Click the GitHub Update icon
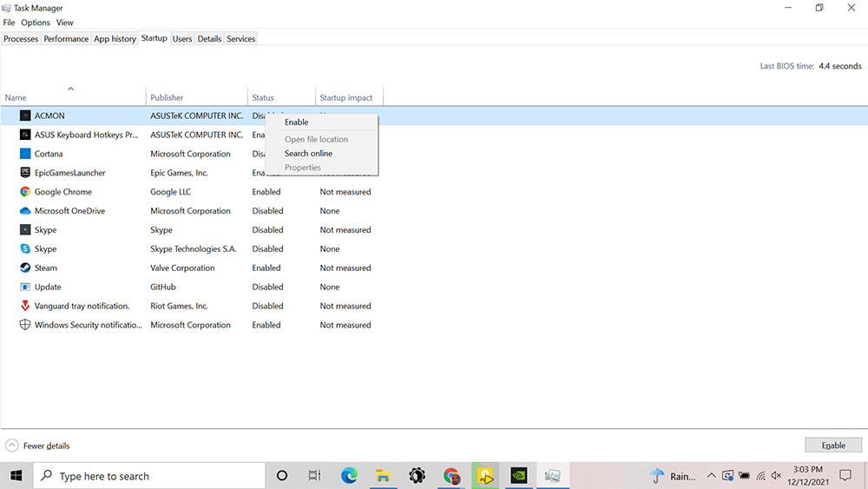868x489 pixels. 25,287
